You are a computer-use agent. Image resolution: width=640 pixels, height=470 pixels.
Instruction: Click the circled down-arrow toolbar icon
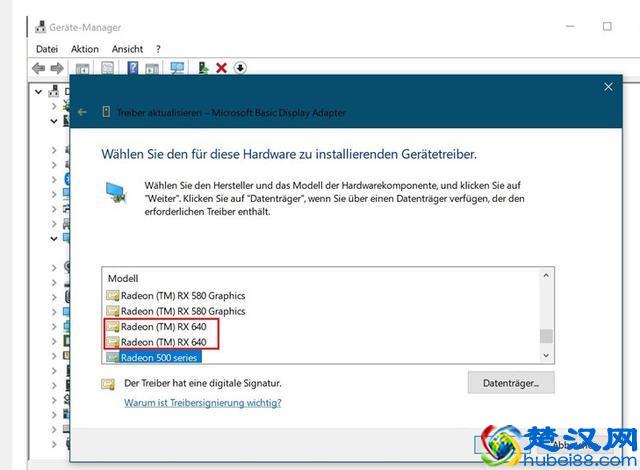point(240,68)
